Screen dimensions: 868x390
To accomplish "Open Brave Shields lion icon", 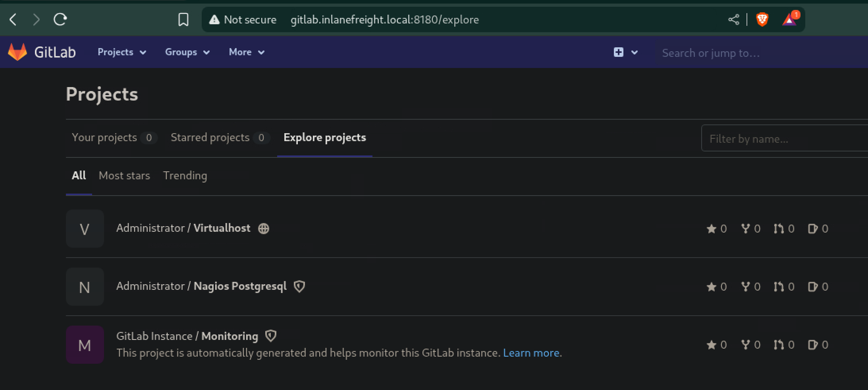I will [762, 19].
